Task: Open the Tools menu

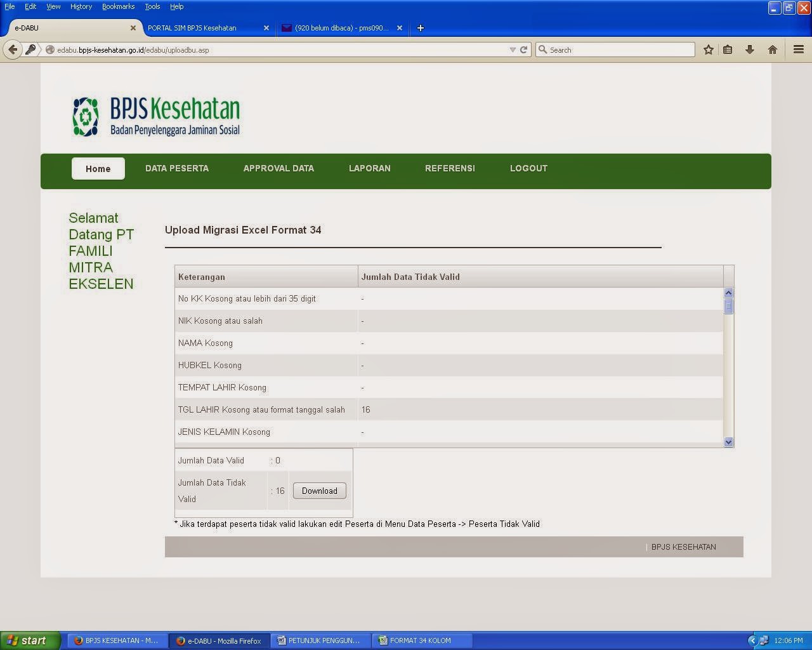Action: click(152, 6)
